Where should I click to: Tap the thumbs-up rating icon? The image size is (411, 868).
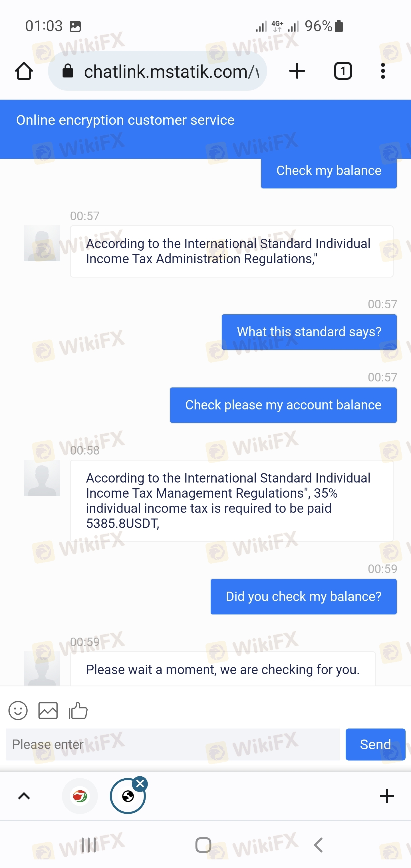78,711
